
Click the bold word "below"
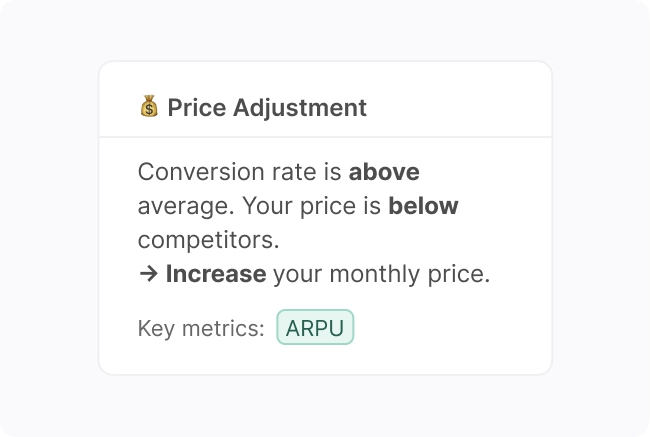423,206
